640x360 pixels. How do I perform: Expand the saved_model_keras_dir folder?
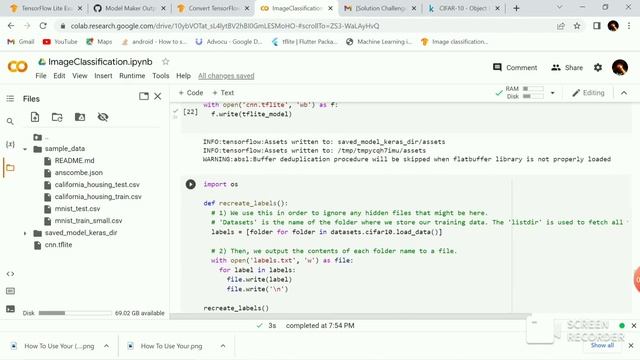(25, 233)
